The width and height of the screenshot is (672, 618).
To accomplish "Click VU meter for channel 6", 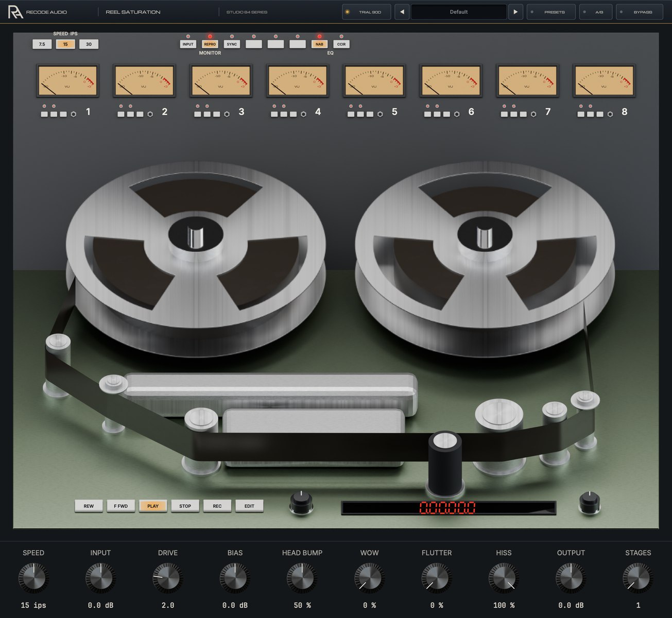I will click(x=451, y=81).
